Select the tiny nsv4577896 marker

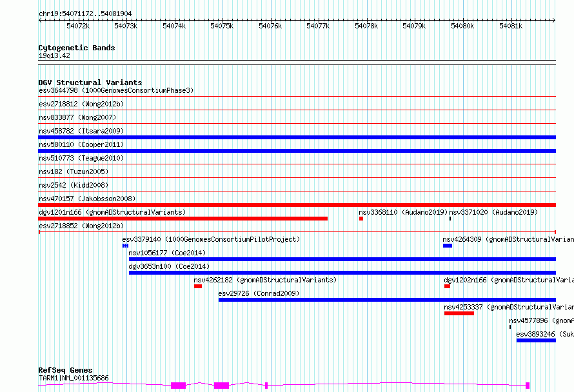pos(510,327)
